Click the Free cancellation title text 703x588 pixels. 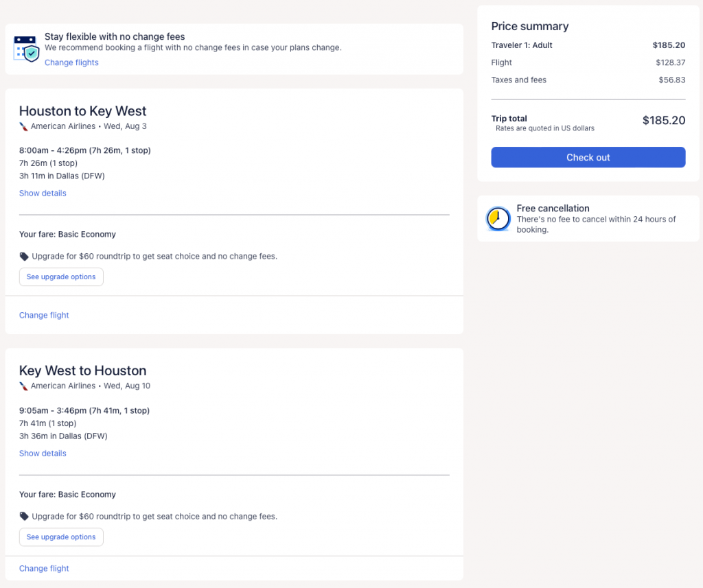click(x=553, y=209)
